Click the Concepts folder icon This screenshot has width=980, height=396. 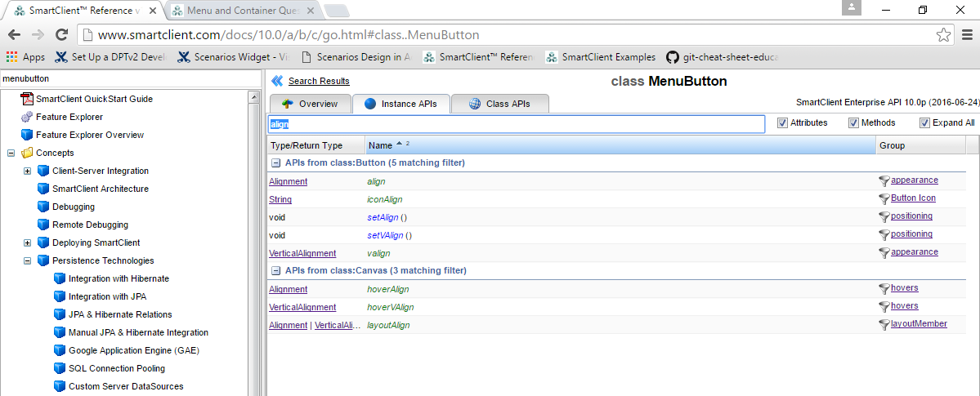point(27,153)
